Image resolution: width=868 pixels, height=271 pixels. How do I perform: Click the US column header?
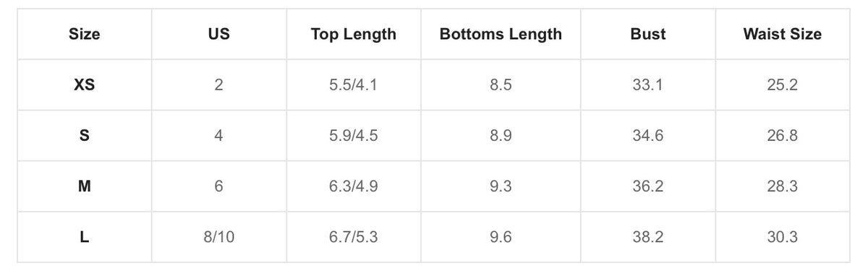point(218,35)
